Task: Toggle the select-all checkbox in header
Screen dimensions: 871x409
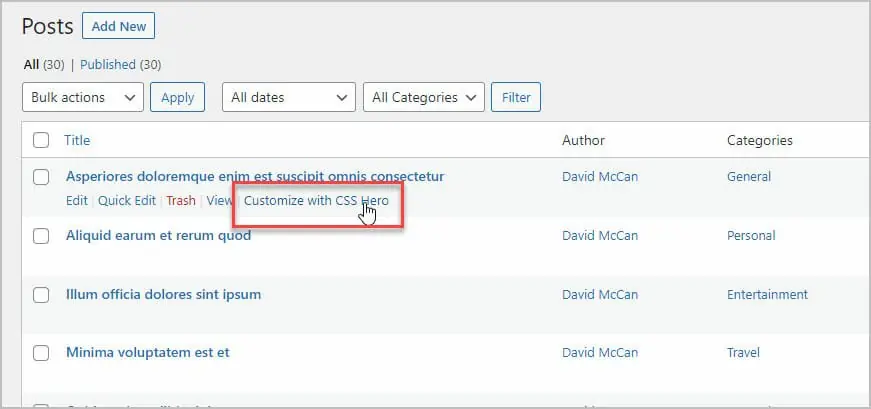Action: pos(41,141)
